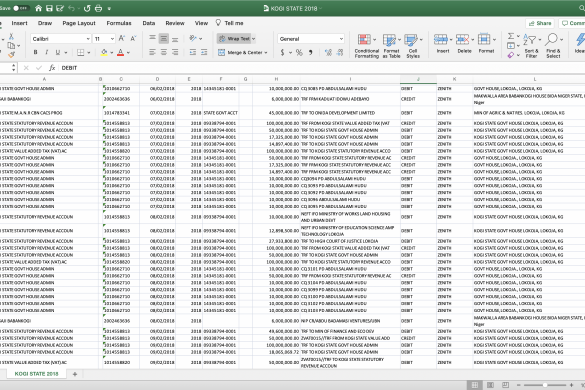Click the Increase Indent icon
Screen dimensions: 585x390
click(x=204, y=53)
